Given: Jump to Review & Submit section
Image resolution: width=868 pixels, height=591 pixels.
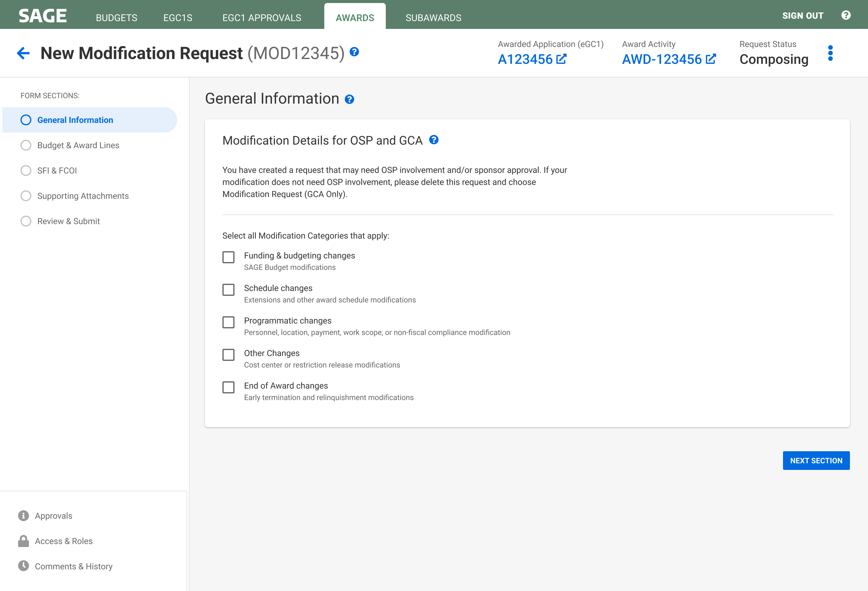Looking at the screenshot, I should click(68, 221).
